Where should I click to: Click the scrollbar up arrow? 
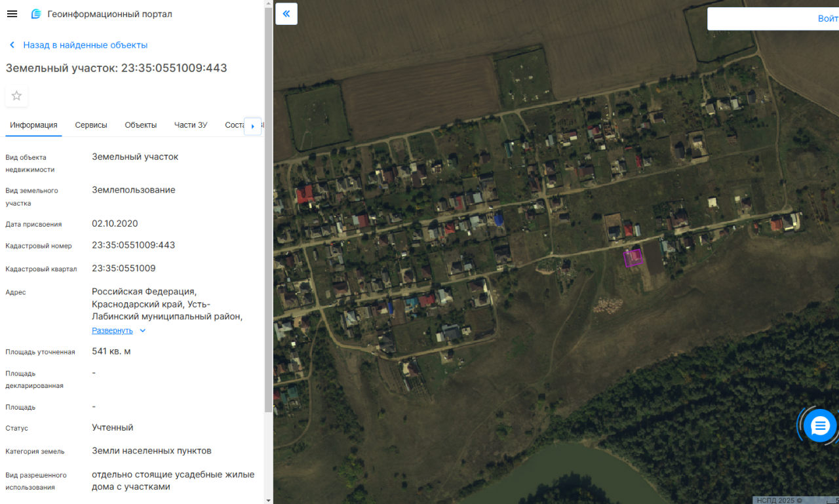tap(268, 4)
